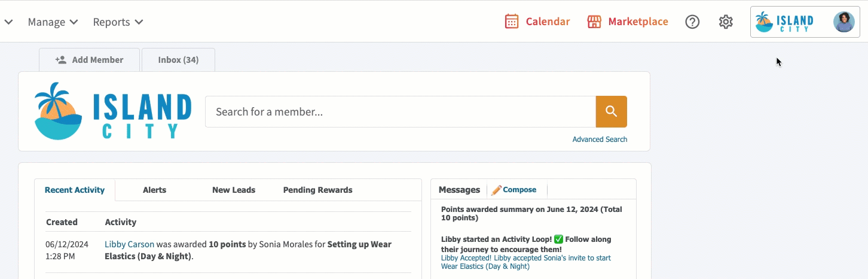
Task: Open the Advanced Search link
Action: (600, 139)
